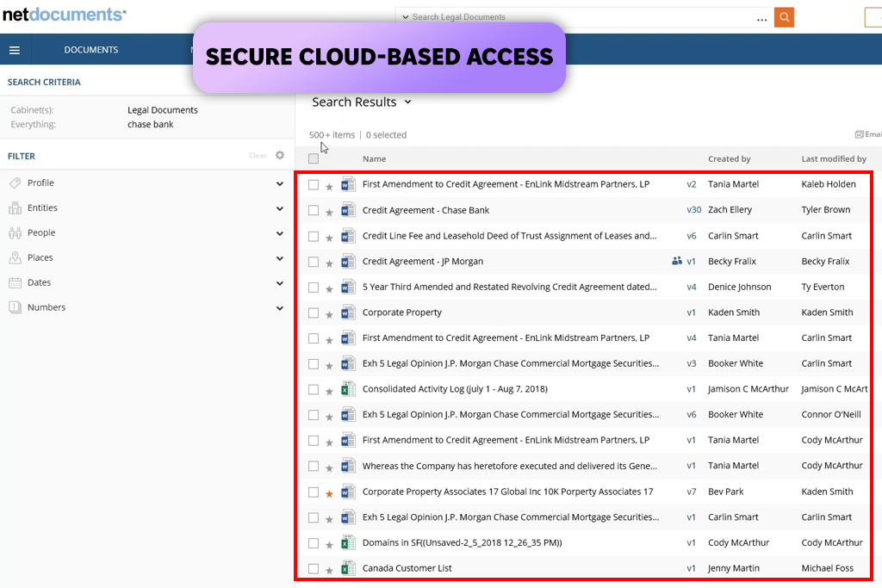Click the shared people icon on JP Morgan row

coord(677,261)
